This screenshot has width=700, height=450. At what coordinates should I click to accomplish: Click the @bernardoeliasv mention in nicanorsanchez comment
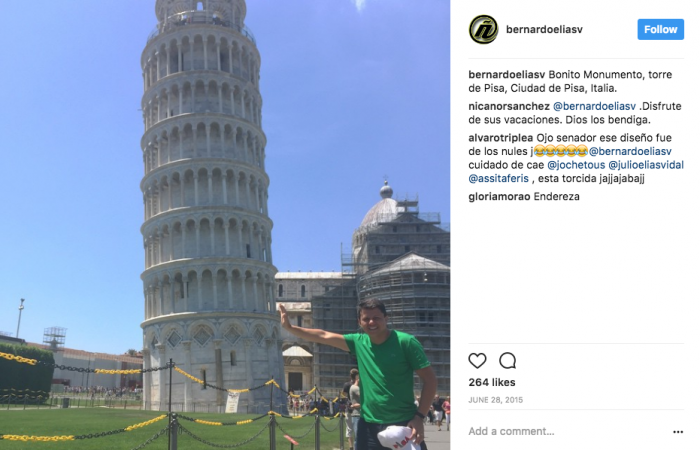click(594, 106)
